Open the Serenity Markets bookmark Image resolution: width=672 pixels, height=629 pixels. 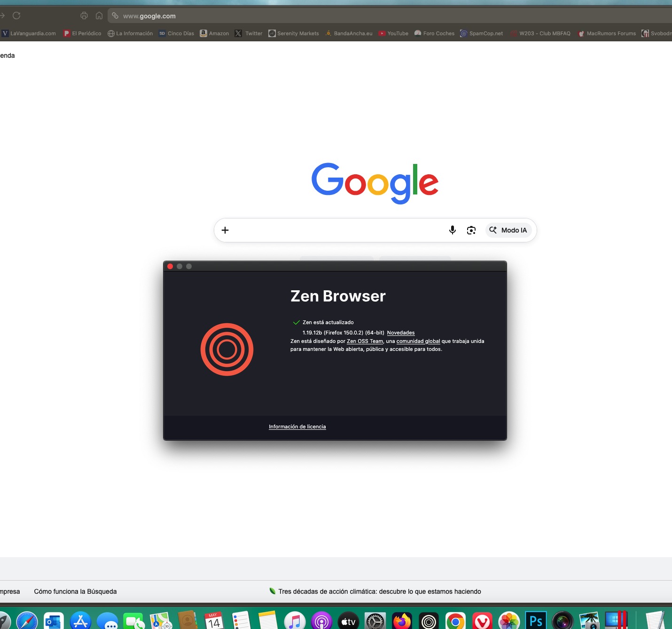(294, 33)
